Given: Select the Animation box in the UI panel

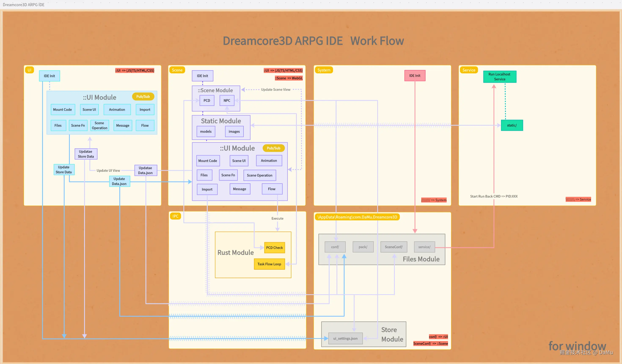Looking at the screenshot, I should (117, 109).
